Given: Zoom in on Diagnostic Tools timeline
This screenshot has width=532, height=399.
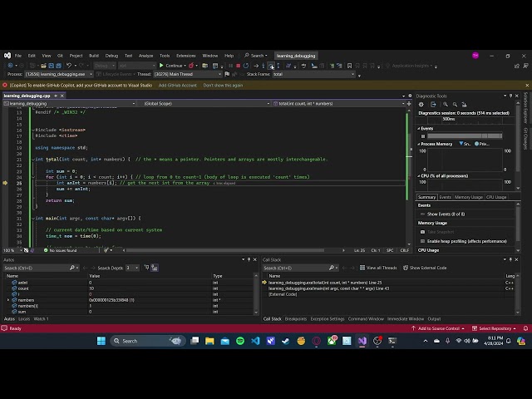Looking at the screenshot, I should coord(446,105).
